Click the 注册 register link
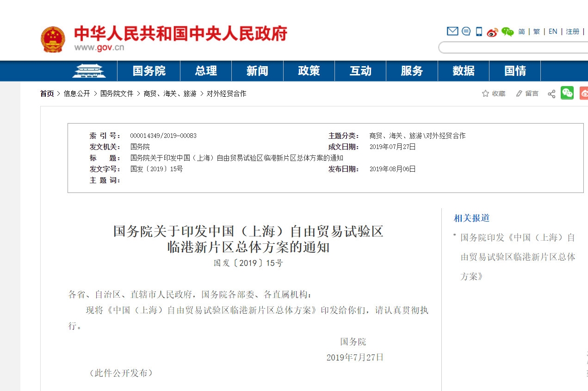The height and width of the screenshot is (391, 588). pyautogui.click(x=573, y=31)
